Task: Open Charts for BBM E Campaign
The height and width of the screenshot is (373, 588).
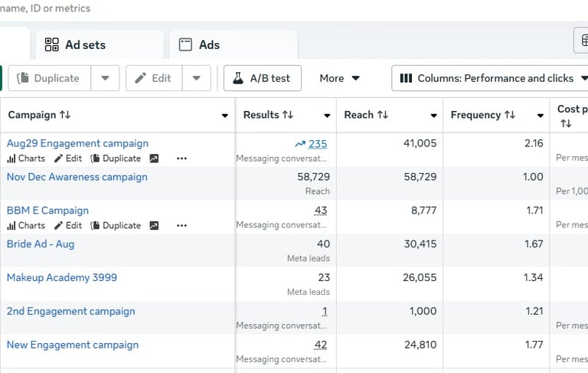Action: [x=26, y=226]
